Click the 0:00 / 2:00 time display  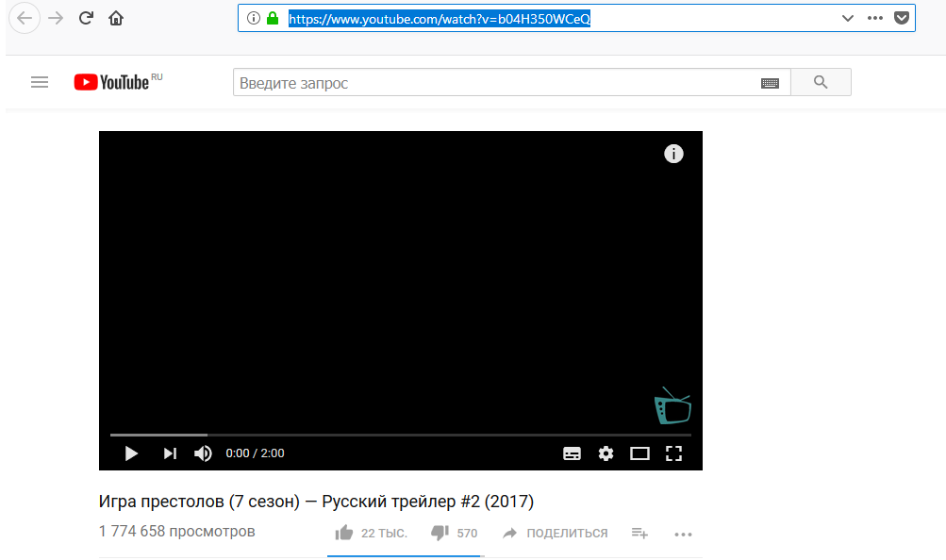(255, 453)
